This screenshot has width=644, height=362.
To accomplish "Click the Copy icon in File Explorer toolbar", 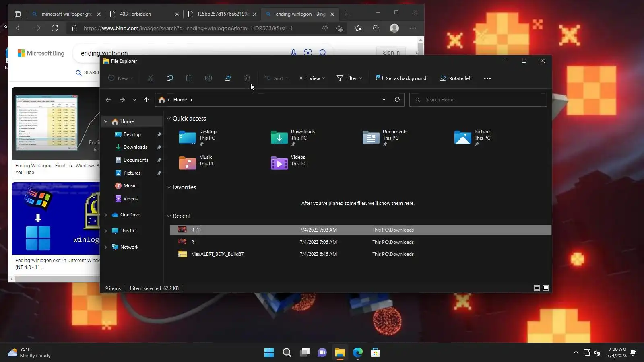I will [x=170, y=78].
